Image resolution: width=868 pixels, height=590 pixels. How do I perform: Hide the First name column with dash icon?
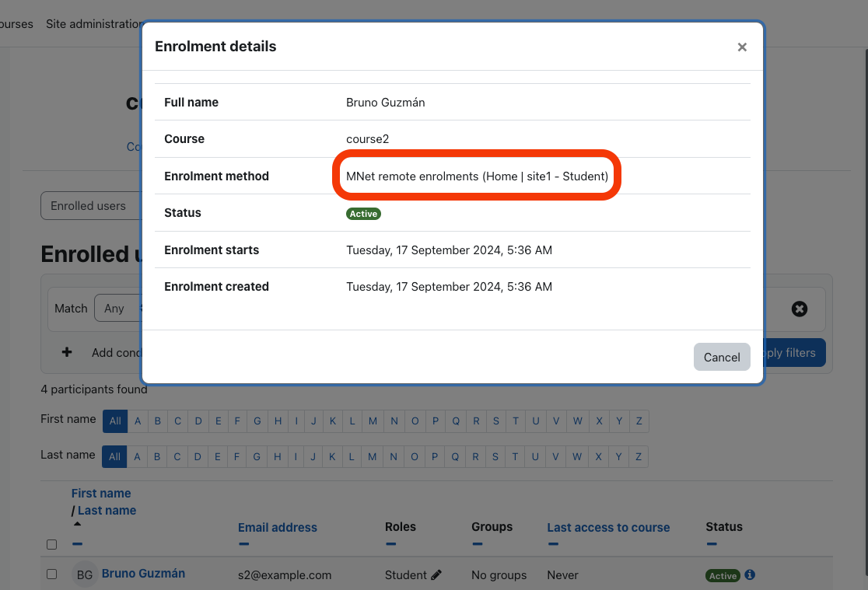click(77, 544)
